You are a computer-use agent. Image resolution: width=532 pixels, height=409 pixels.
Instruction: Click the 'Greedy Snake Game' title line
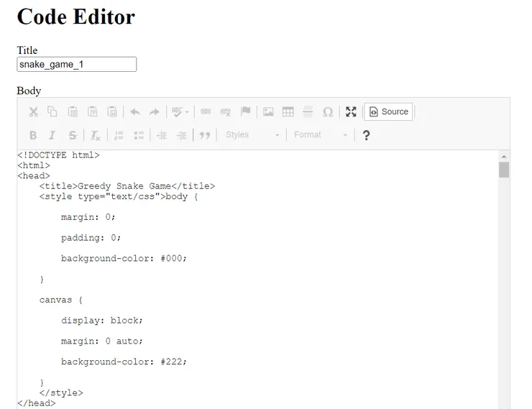pos(127,186)
